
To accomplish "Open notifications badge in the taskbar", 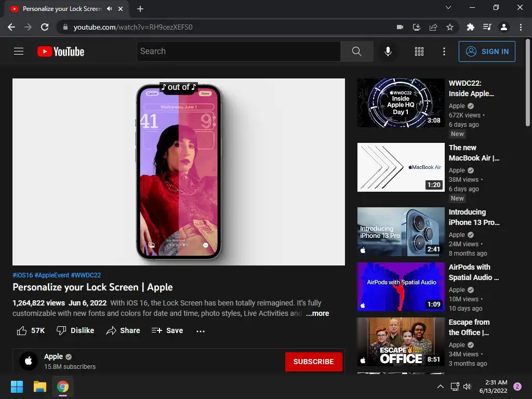I will click(x=517, y=387).
